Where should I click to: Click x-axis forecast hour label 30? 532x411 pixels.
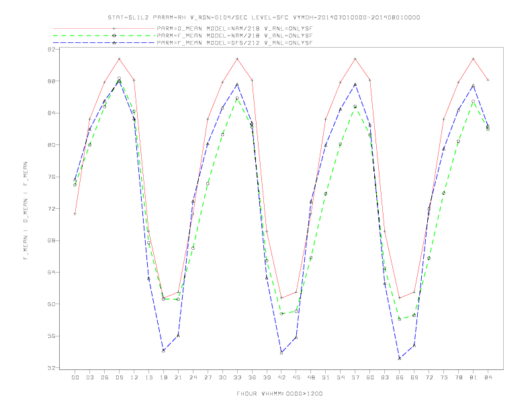pyautogui.click(x=222, y=377)
